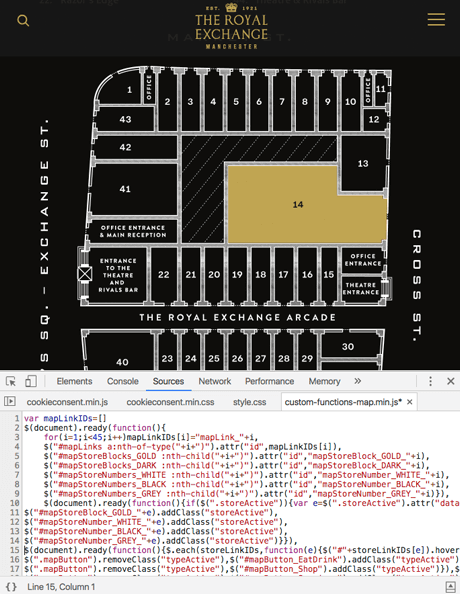Screen dimensions: 460x594
Task: Select store unit 43 on map
Action: (125, 119)
